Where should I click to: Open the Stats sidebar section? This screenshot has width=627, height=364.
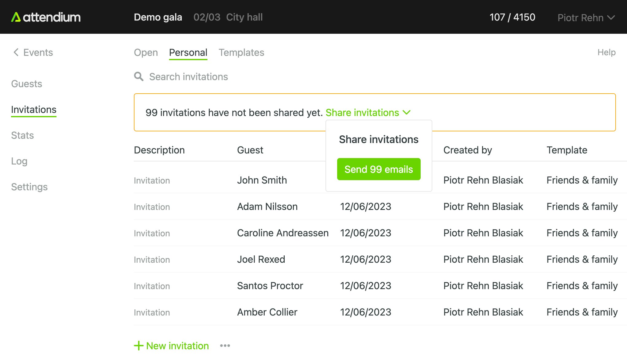pyautogui.click(x=22, y=135)
